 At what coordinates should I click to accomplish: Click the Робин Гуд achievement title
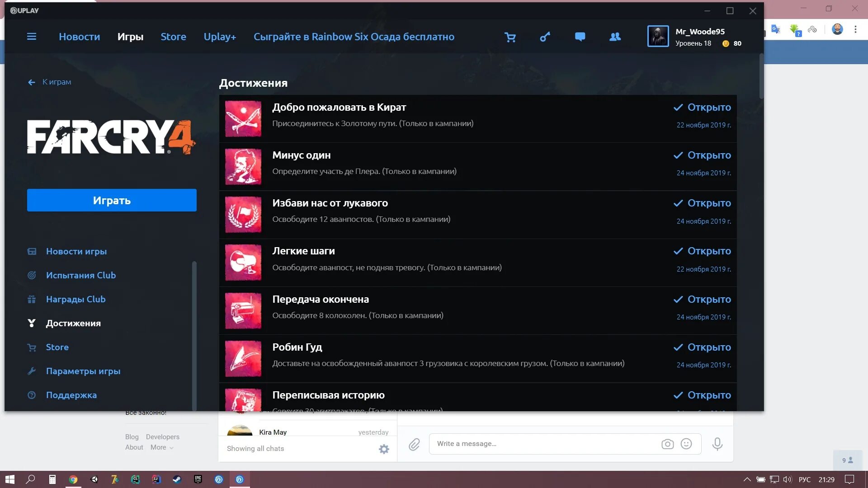coord(297,347)
